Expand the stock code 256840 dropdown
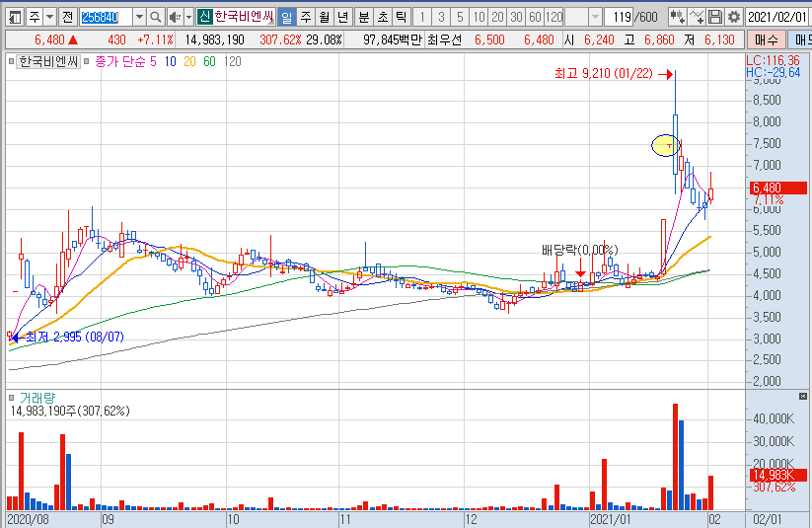This screenshot has height=528, width=812. coord(138,17)
